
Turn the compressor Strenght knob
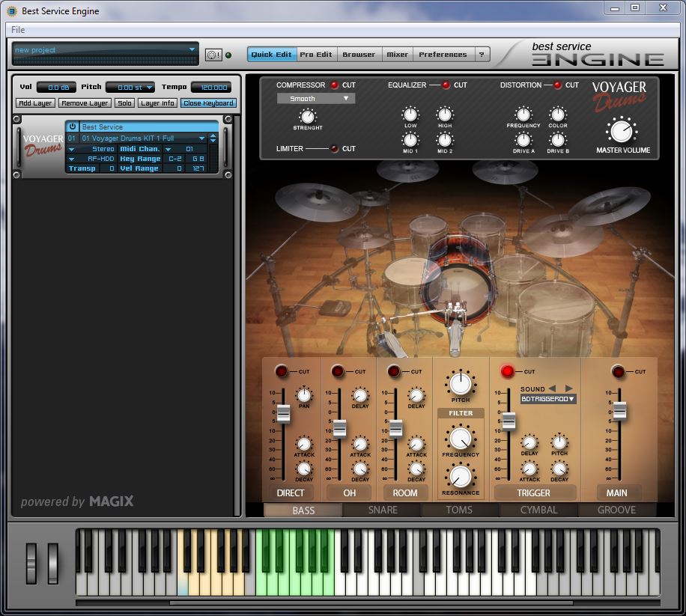tap(308, 116)
